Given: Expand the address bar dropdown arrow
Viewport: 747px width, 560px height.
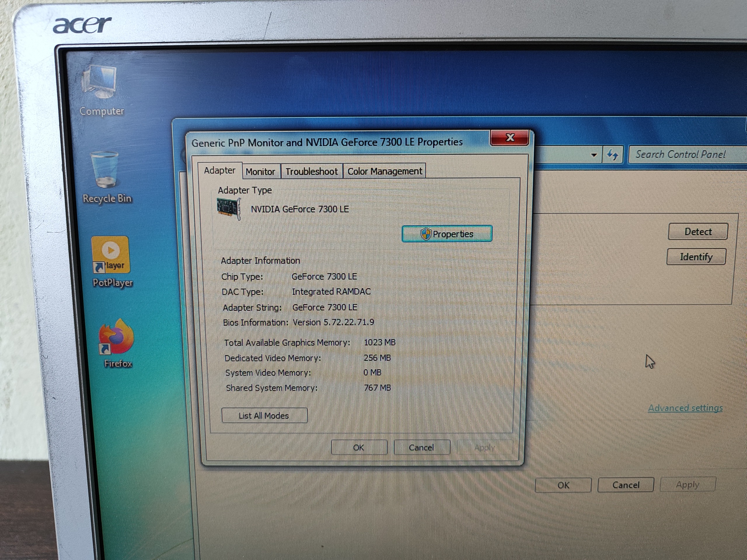Looking at the screenshot, I should (x=594, y=155).
